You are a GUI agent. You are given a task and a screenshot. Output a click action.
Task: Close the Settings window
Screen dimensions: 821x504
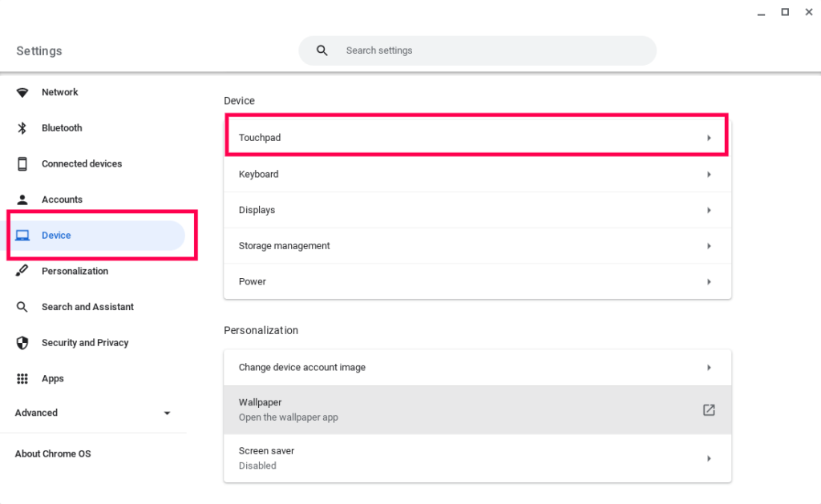pos(808,12)
